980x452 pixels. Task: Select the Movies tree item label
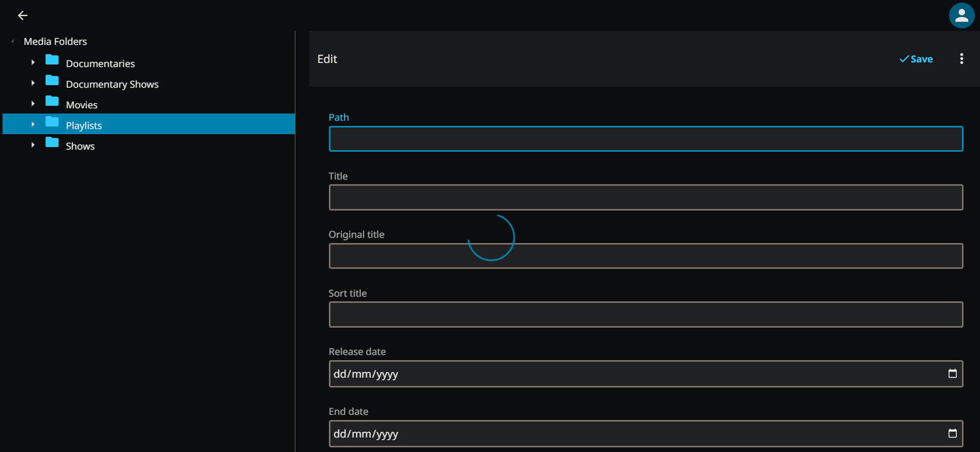[x=81, y=105]
